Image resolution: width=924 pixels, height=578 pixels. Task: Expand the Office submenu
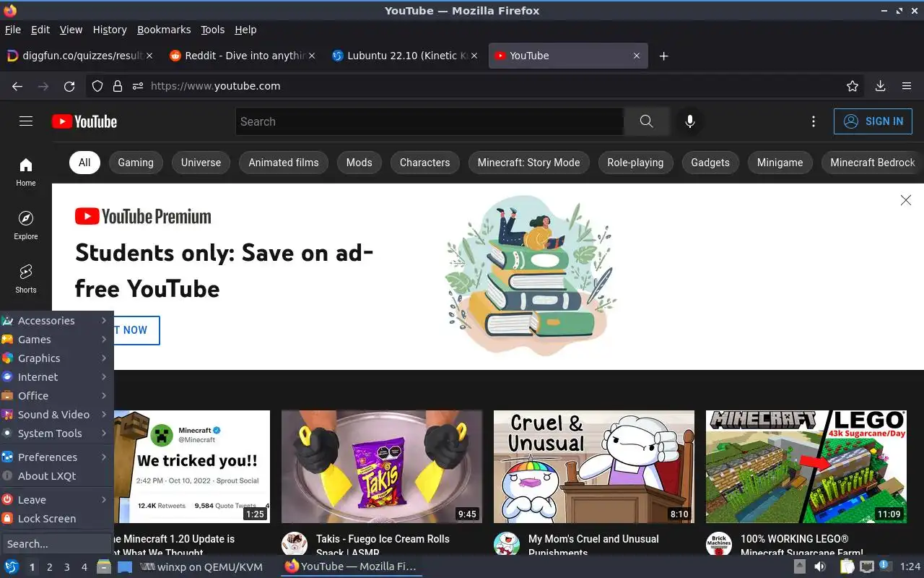pos(56,396)
